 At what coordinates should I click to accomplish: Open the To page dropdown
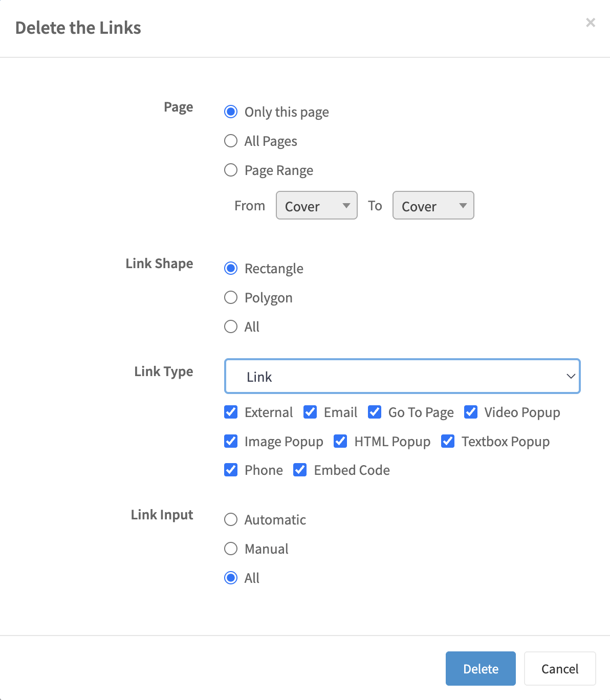(x=433, y=206)
